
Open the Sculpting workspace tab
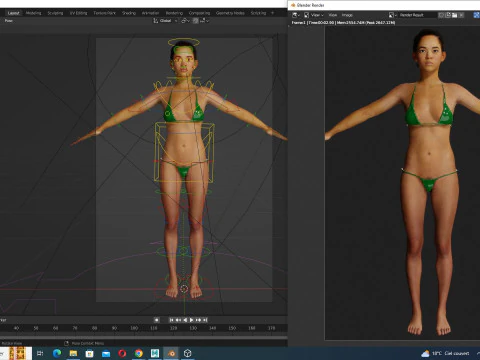tap(55, 13)
